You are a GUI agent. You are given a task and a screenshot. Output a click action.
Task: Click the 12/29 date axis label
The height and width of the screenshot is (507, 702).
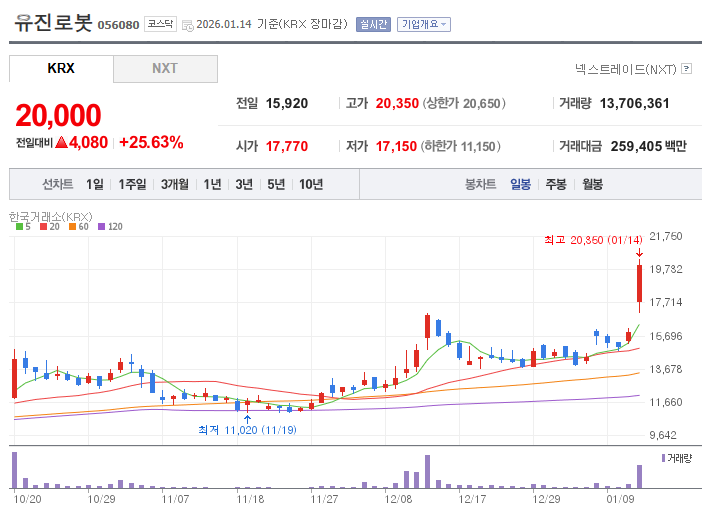pos(546,499)
